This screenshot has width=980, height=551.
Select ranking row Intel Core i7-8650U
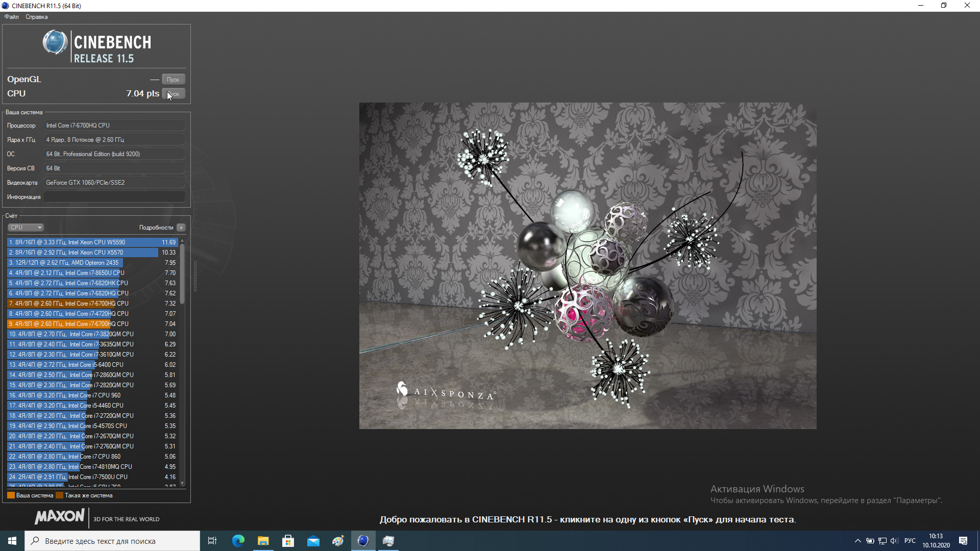[92, 273]
